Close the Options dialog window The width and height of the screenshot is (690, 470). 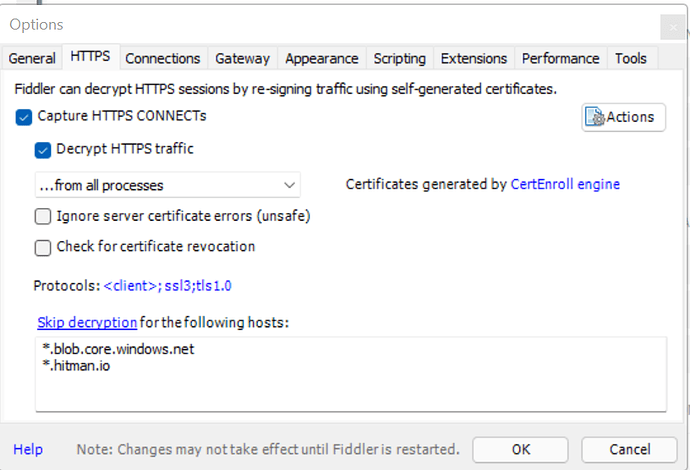pyautogui.click(x=672, y=27)
